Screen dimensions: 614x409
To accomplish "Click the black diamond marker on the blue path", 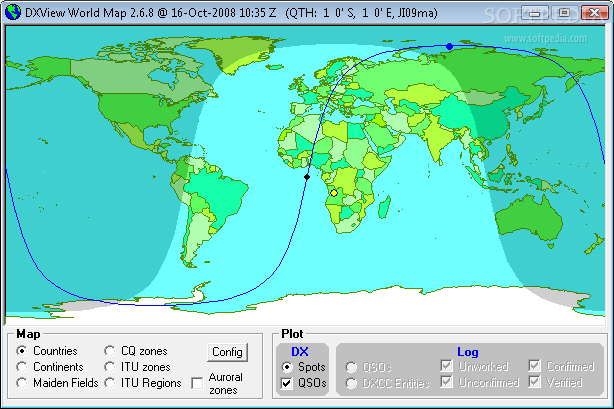I will [307, 177].
